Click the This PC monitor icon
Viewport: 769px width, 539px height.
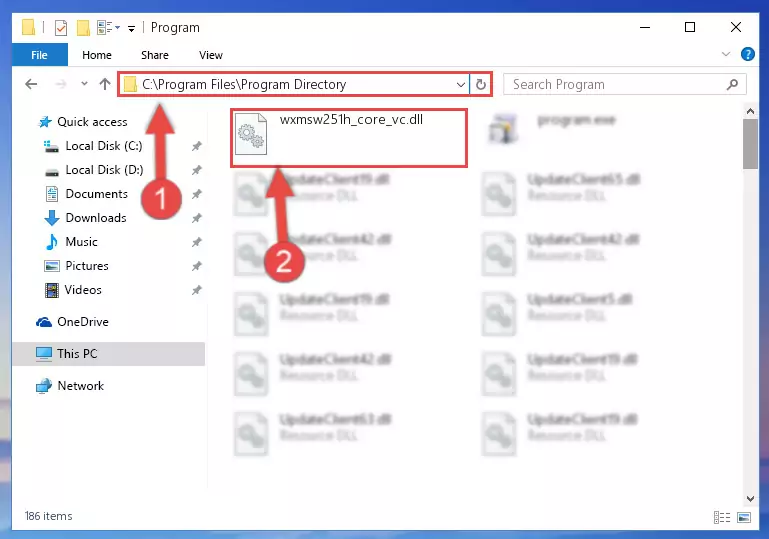pos(44,354)
